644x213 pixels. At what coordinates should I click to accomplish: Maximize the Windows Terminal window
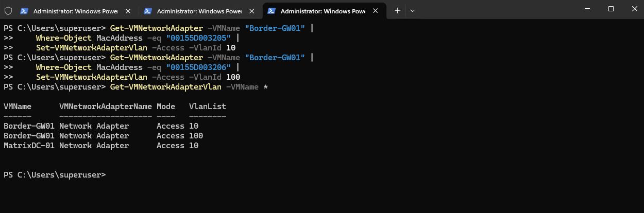pos(611,9)
